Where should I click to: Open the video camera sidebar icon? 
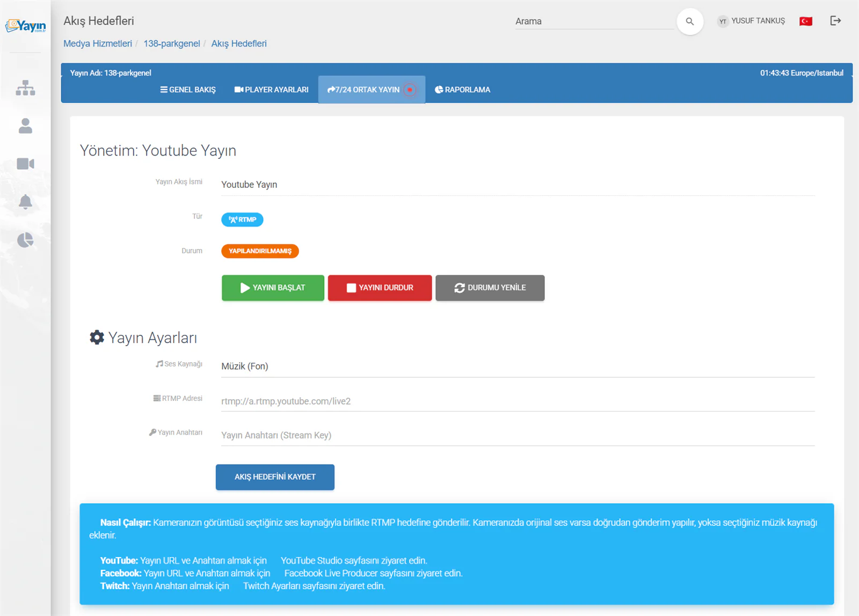25,164
